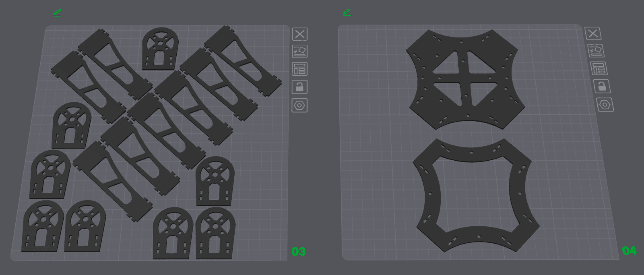Open plate settings for plate 04
Screen dimensions: 644x275
pos(605,105)
